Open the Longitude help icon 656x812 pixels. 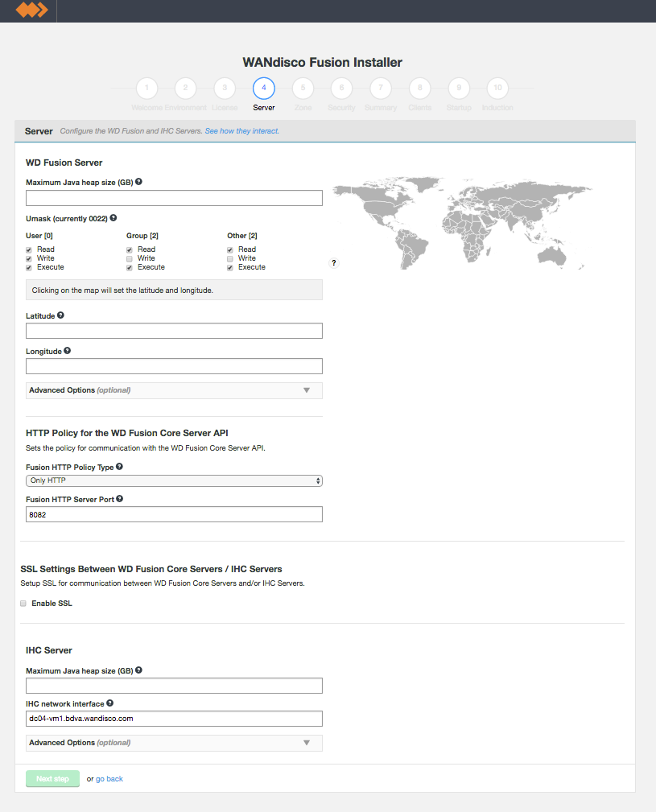point(68,351)
